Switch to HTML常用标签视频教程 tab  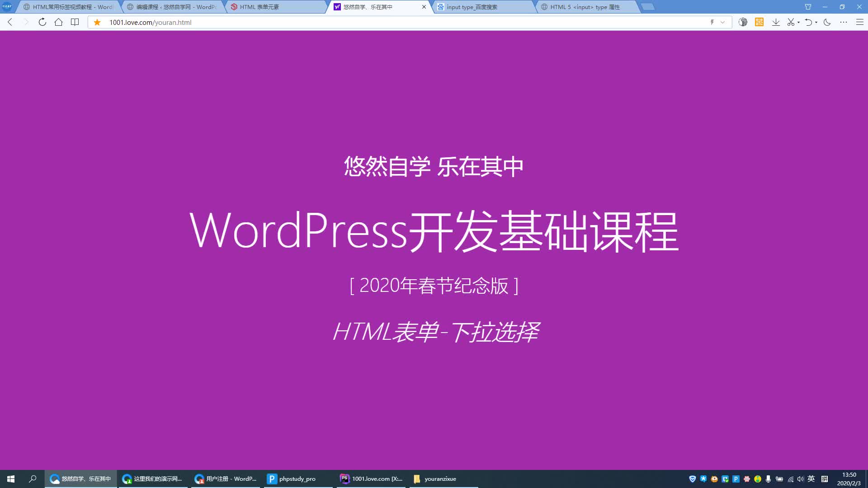click(68, 7)
